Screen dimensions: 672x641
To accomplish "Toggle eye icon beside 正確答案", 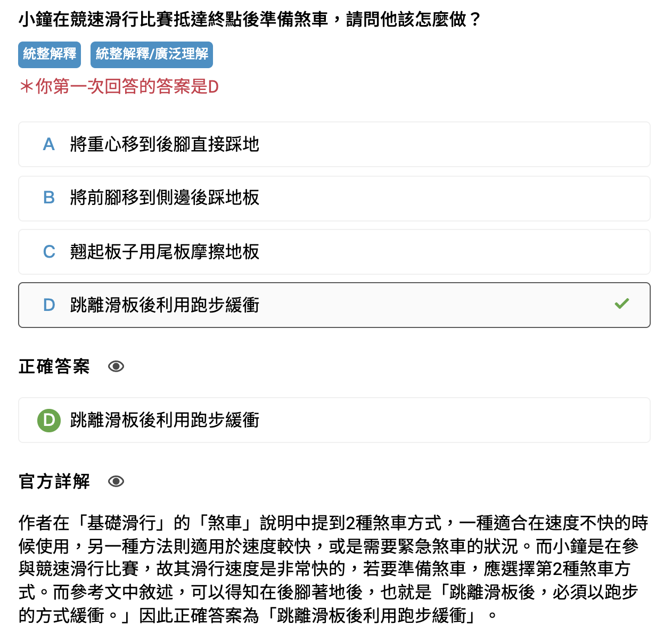I will pyautogui.click(x=116, y=366).
